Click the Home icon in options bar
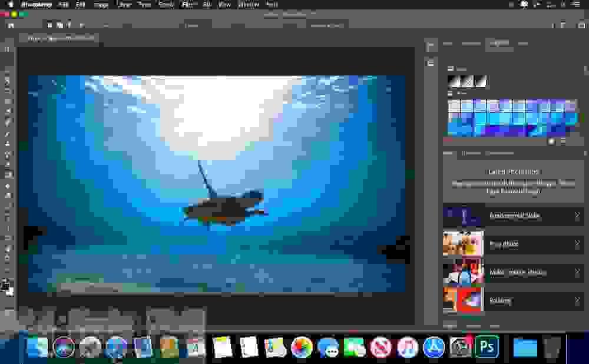The height and width of the screenshot is (364, 589). tap(11, 25)
